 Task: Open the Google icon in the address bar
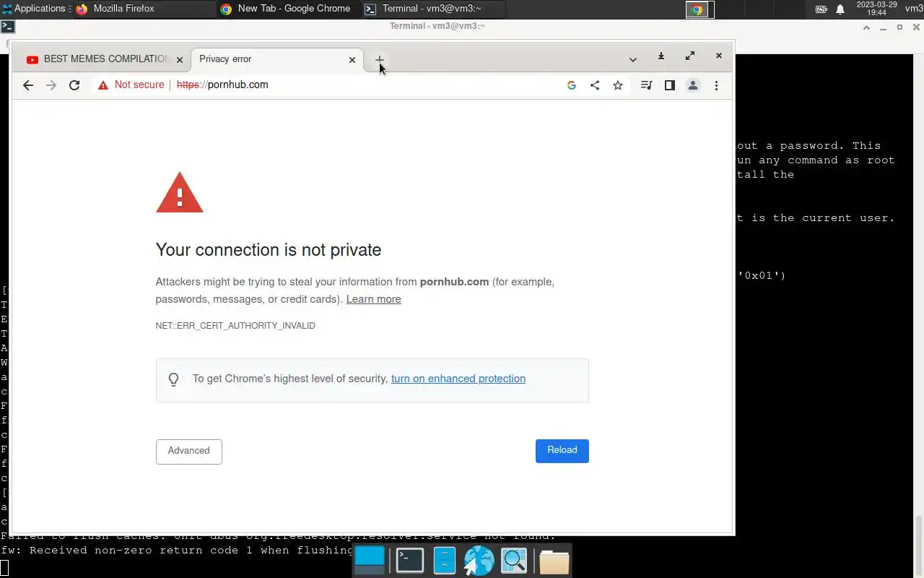(x=572, y=85)
